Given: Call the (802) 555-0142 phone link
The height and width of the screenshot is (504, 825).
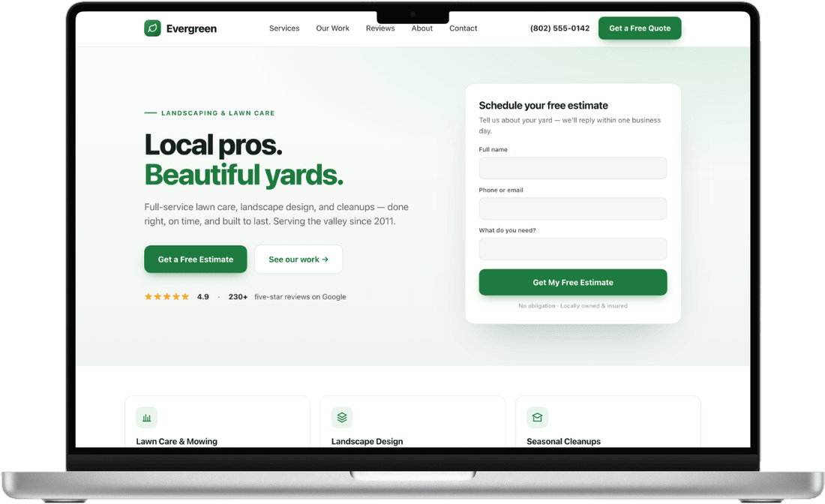Looking at the screenshot, I should pos(559,28).
